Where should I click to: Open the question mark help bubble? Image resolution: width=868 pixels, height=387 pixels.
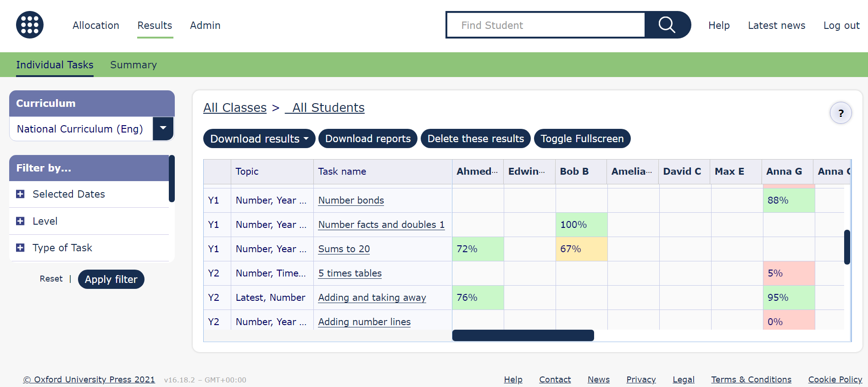tap(841, 113)
